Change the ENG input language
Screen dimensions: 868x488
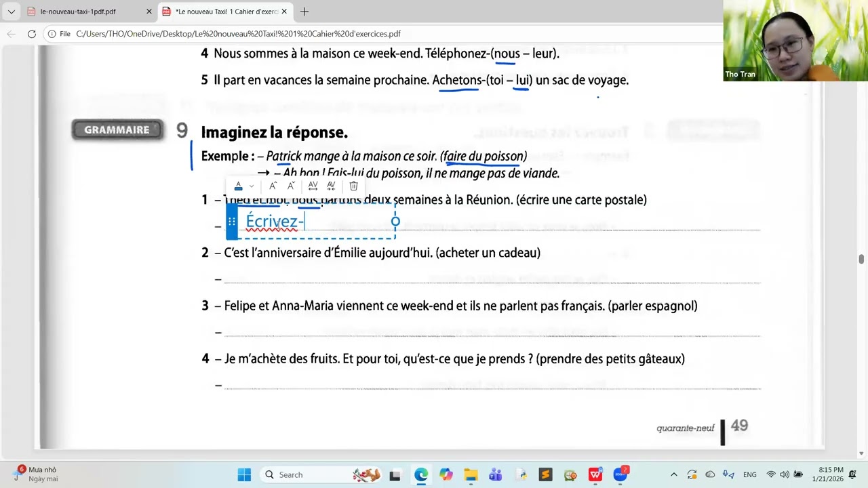click(x=750, y=474)
